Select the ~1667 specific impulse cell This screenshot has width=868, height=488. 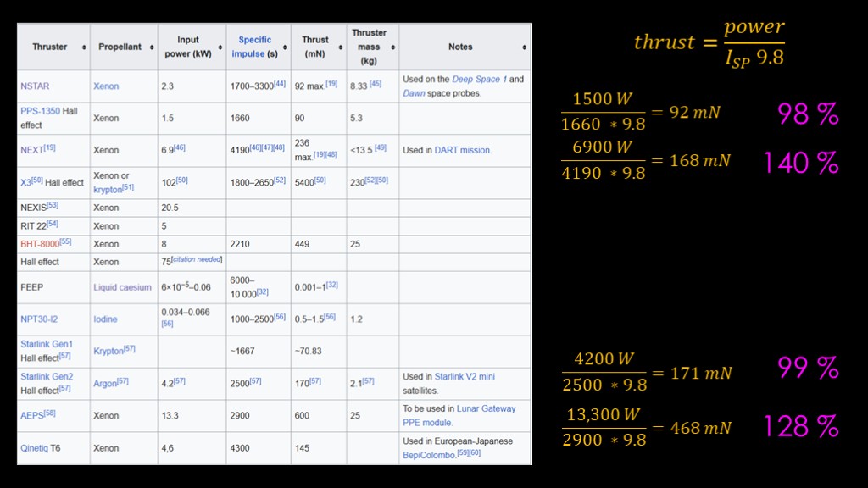point(258,352)
